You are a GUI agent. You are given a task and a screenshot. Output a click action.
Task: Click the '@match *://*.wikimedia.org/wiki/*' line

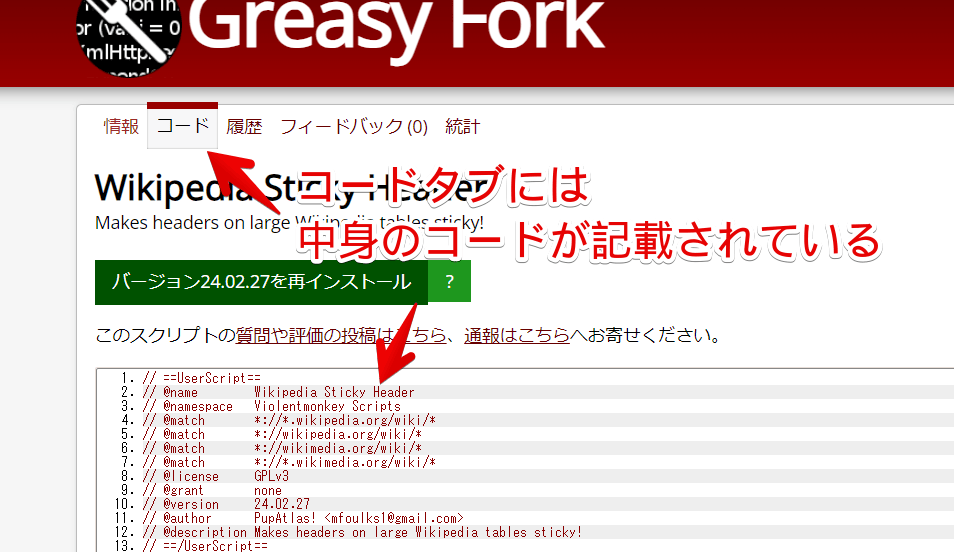coord(289,462)
